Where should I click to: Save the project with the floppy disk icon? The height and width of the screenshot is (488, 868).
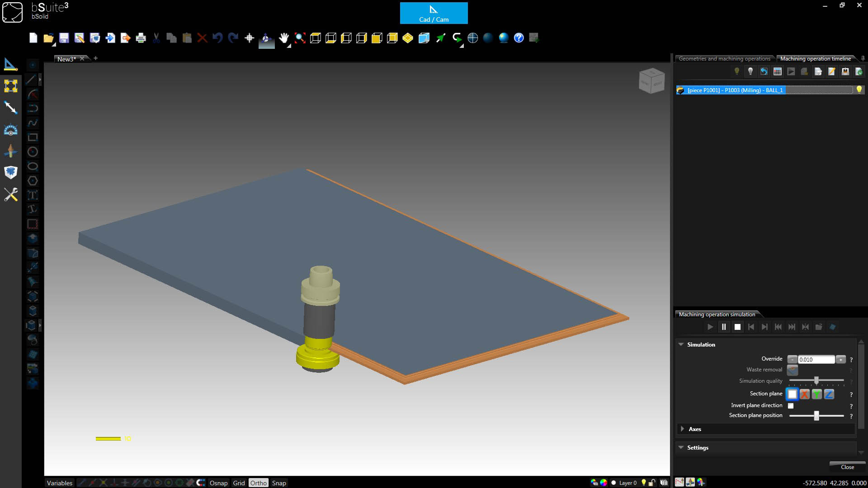pyautogui.click(x=64, y=38)
